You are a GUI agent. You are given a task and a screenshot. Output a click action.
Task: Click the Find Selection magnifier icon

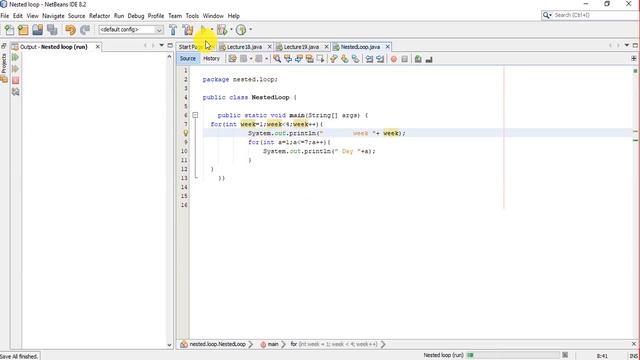coord(277,59)
